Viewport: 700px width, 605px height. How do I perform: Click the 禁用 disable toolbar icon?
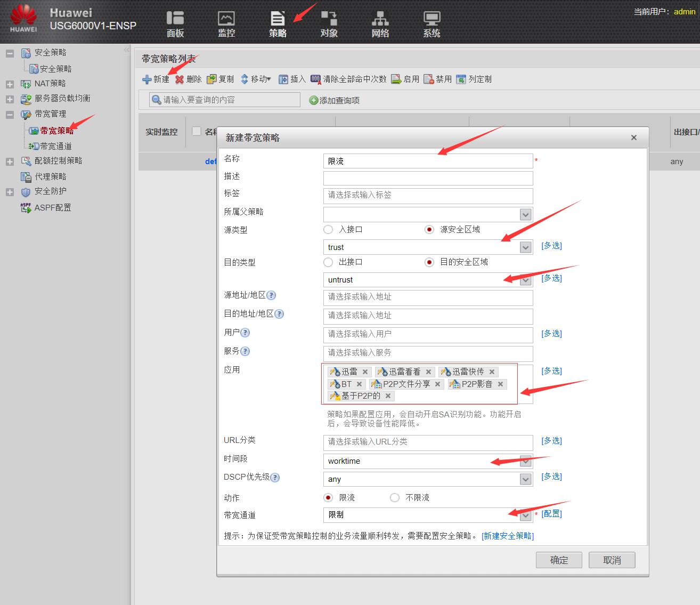(x=437, y=78)
